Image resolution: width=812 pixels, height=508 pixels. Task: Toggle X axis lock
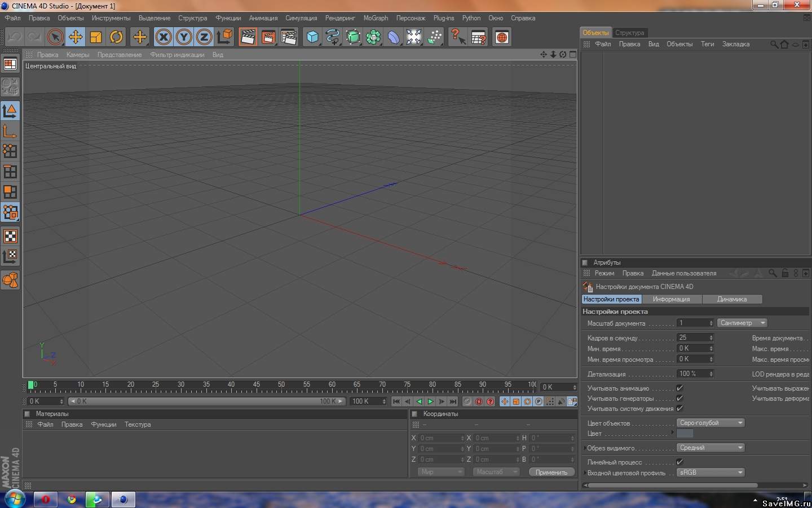tap(163, 37)
